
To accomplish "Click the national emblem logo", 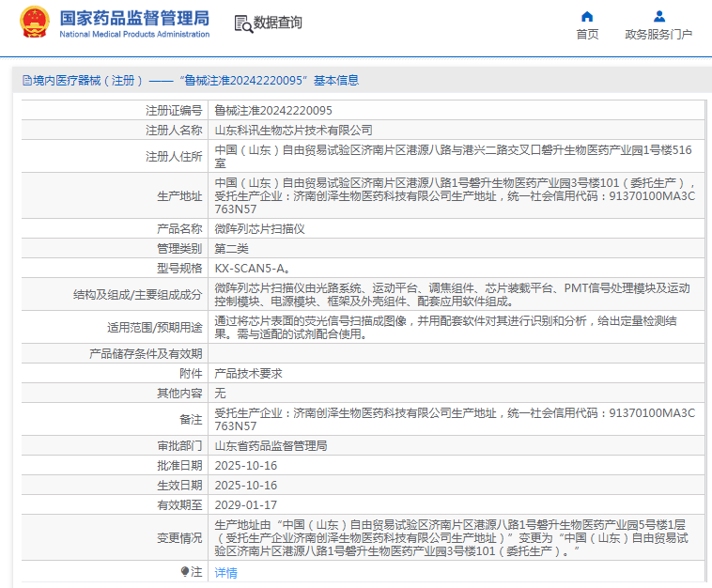I will point(35,22).
